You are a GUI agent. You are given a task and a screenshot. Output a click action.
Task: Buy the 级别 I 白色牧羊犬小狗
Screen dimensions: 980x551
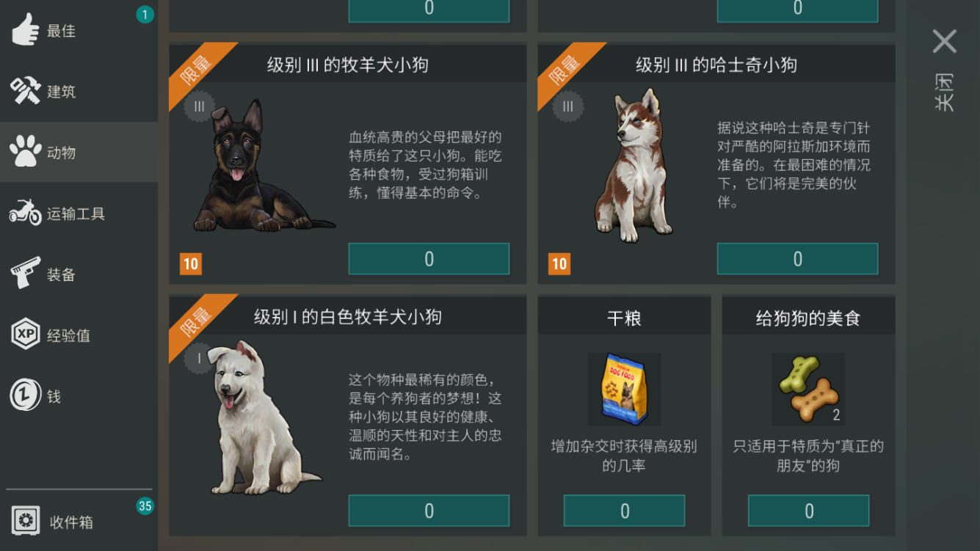pyautogui.click(x=429, y=511)
